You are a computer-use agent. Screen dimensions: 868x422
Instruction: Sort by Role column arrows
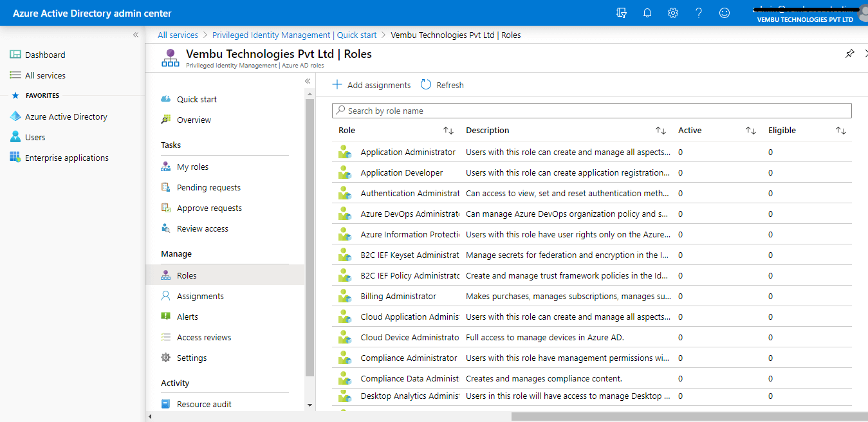coord(448,131)
